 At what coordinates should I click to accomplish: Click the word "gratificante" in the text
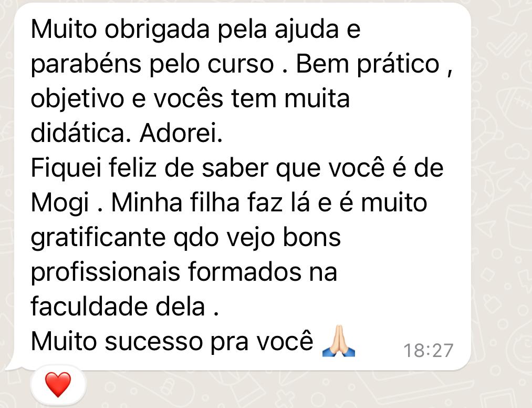click(98, 238)
